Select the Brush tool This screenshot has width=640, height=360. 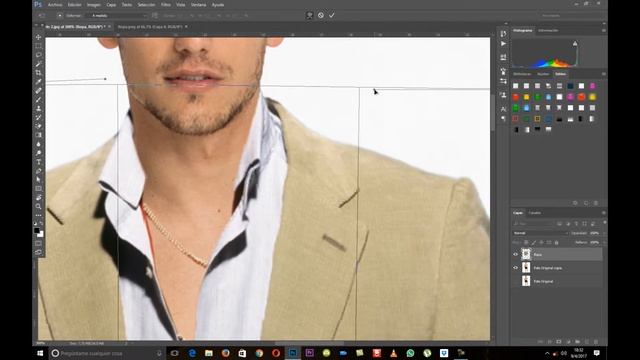[38, 100]
